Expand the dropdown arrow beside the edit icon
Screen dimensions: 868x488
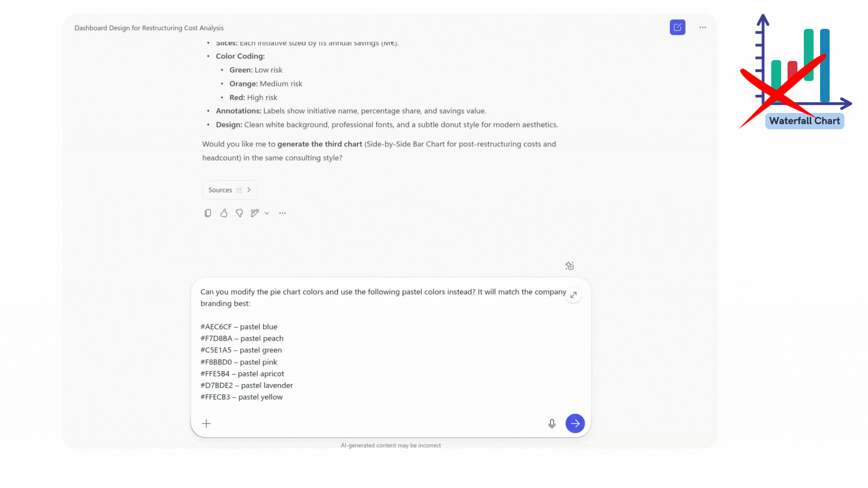click(x=267, y=213)
